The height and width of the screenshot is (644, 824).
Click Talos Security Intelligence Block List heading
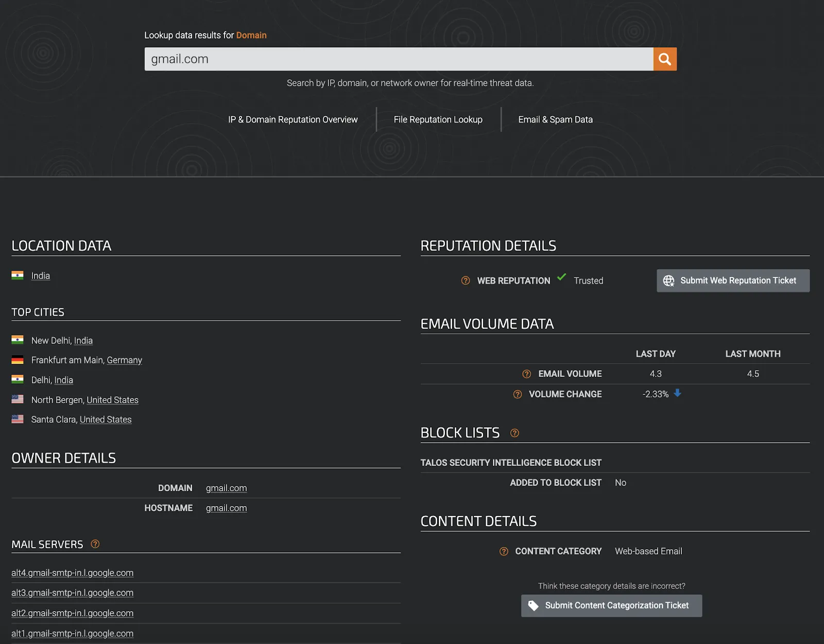[511, 463]
